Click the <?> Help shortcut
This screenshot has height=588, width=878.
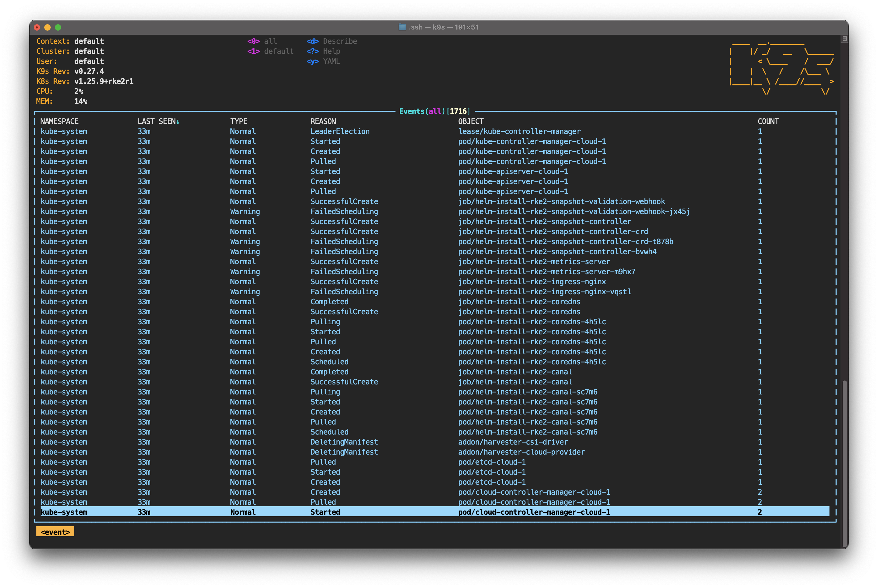(x=323, y=51)
